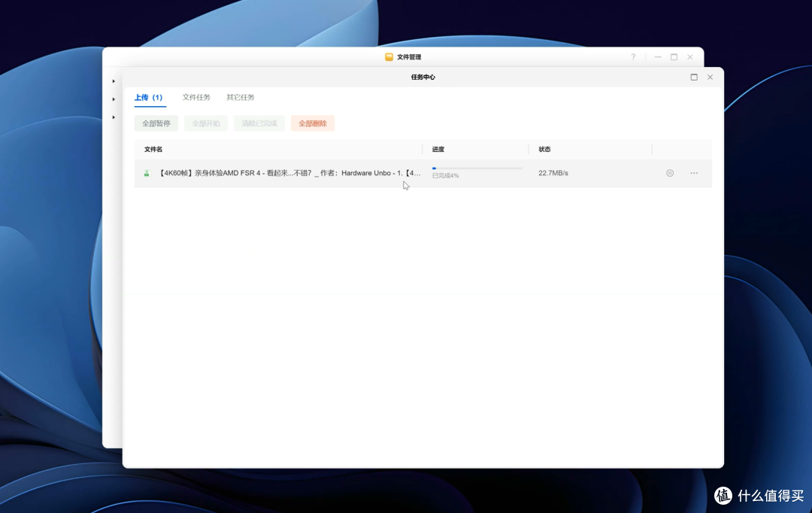Click the 全部暂停 button
This screenshot has width=812, height=513.
(x=156, y=123)
